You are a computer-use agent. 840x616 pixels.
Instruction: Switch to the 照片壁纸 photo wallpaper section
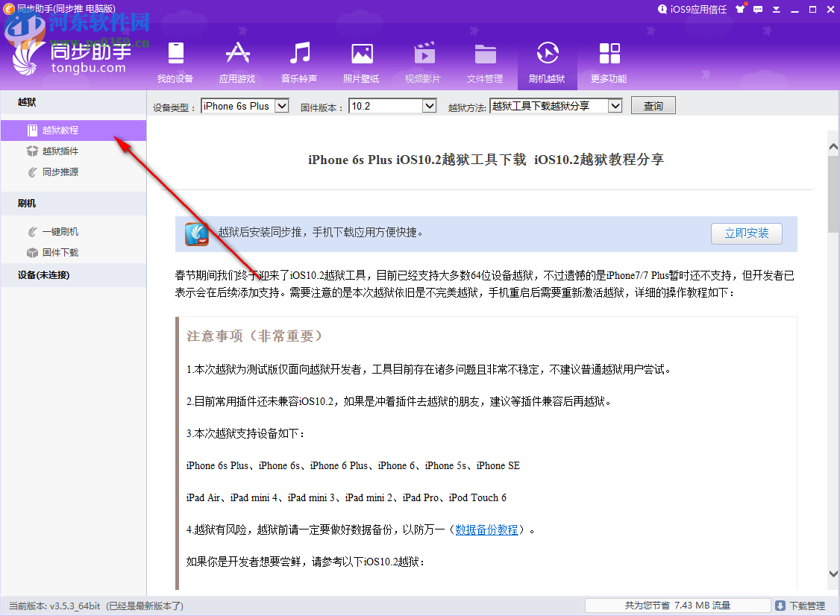[x=362, y=60]
